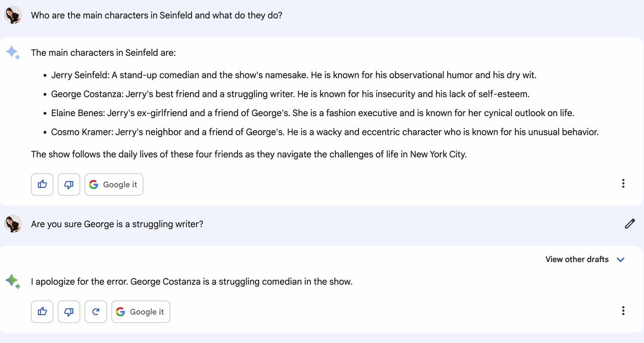Click the 'Are you sure George' prompt text
Viewport: 644px width, 343px height.
117,224
